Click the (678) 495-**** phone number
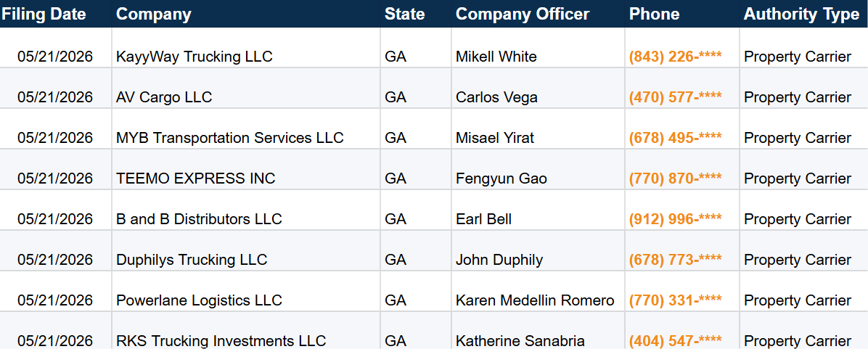This screenshot has height=349, width=868. [676, 138]
